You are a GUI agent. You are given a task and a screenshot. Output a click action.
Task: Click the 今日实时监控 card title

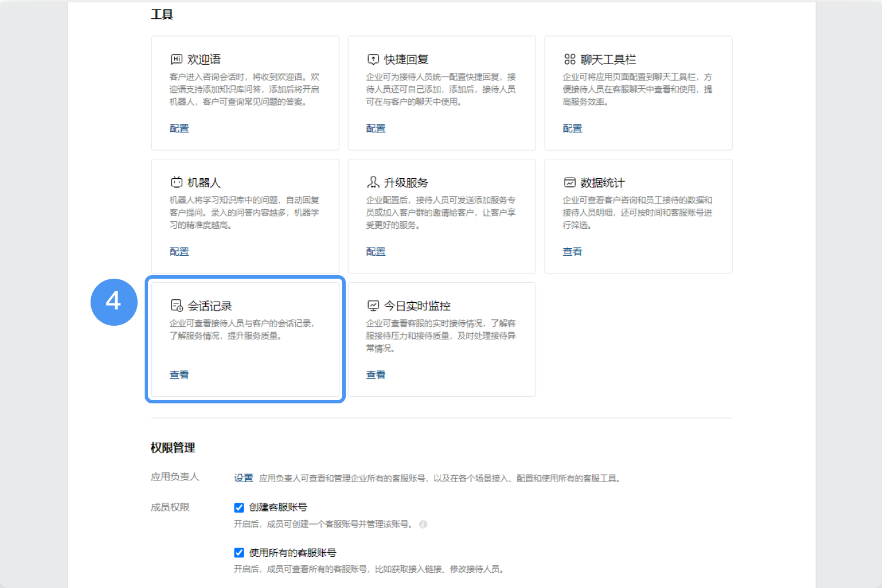[x=417, y=306]
